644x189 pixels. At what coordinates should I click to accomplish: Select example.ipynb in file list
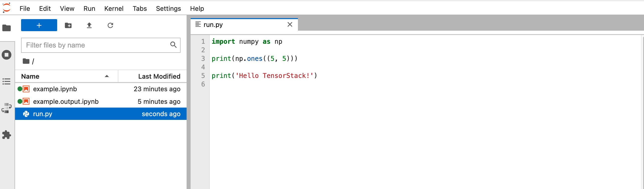click(101, 89)
